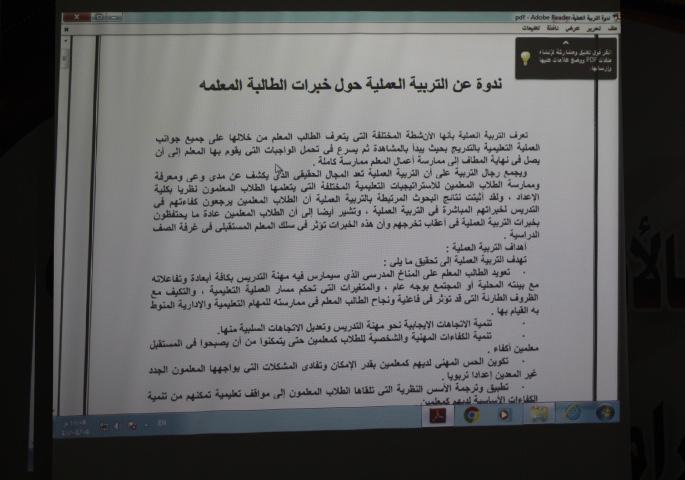Click the Adobe Reader taskbar icon
The width and height of the screenshot is (685, 480).
436,414
